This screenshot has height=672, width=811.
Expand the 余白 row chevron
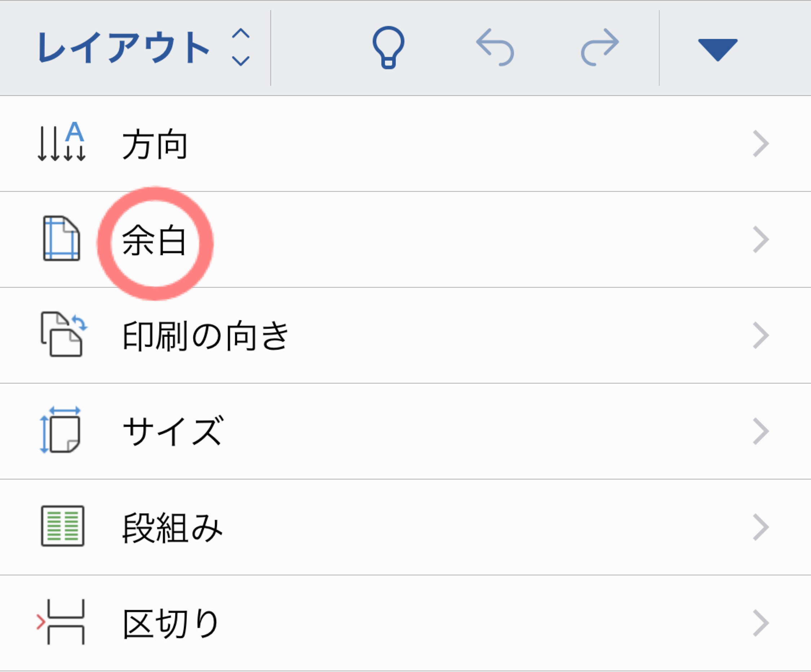pyautogui.click(x=761, y=239)
